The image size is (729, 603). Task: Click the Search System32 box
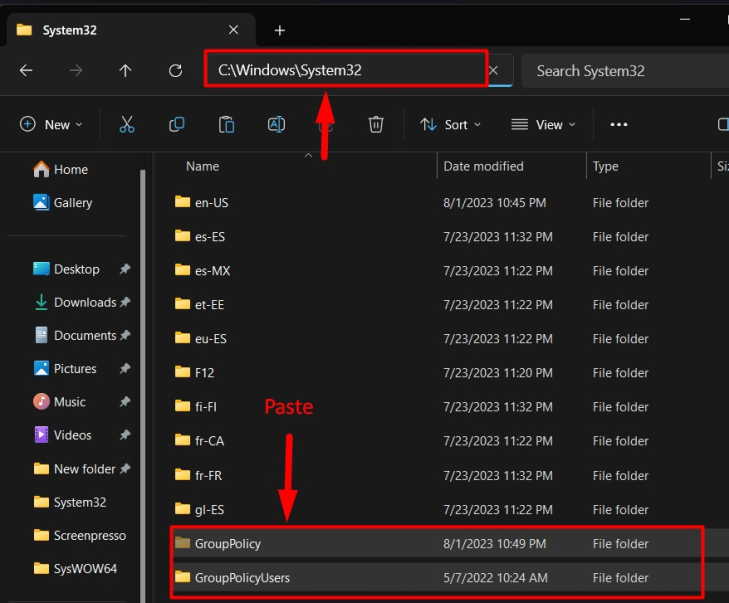point(620,71)
